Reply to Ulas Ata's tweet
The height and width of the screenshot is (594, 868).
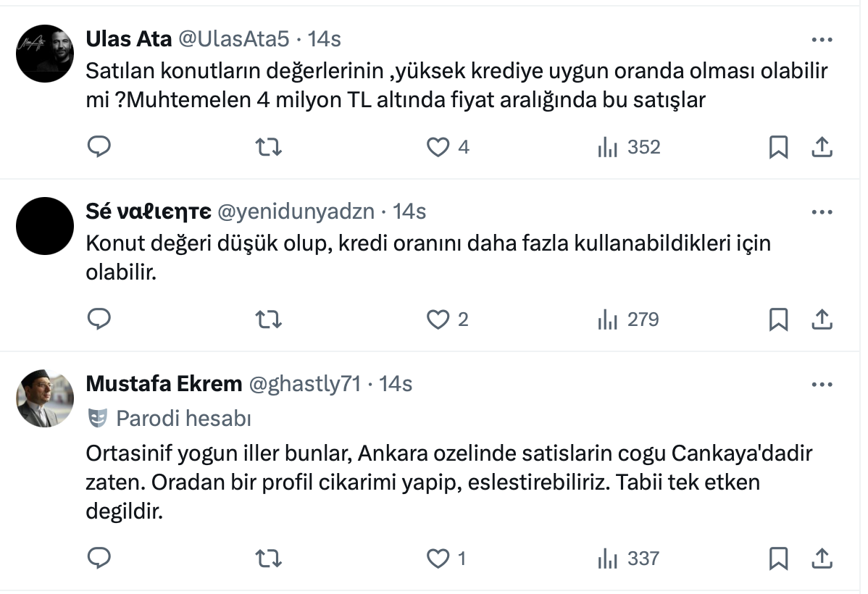click(99, 148)
